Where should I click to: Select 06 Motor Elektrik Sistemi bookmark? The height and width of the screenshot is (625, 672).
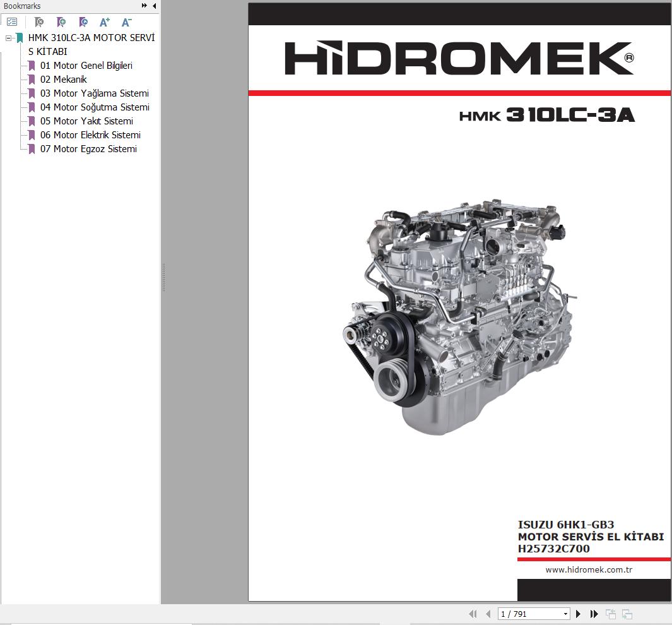(90, 135)
